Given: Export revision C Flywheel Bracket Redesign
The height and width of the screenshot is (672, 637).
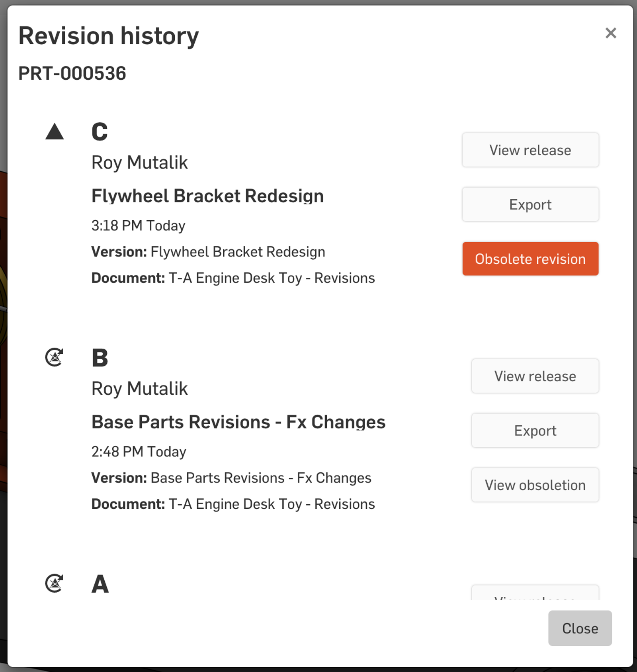Looking at the screenshot, I should [530, 204].
